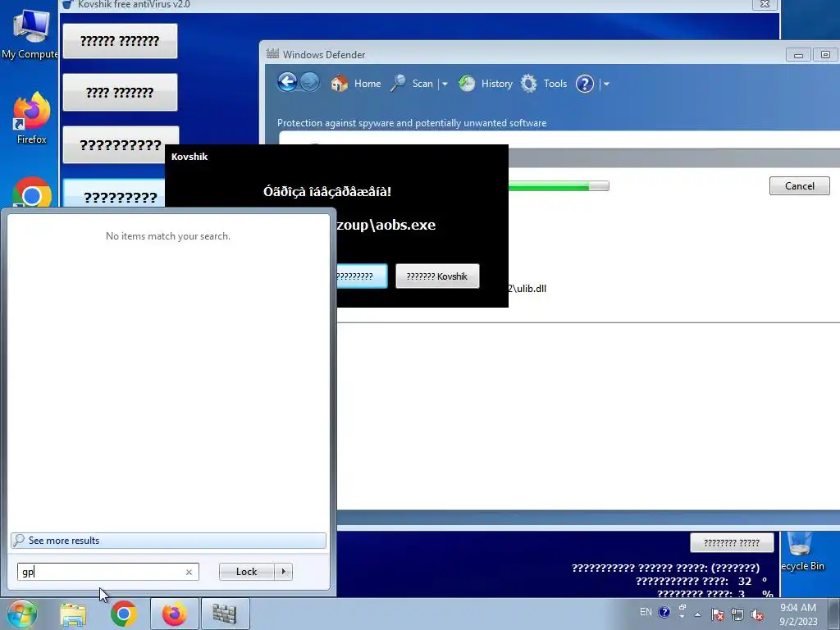Expand the Lock options arrow
This screenshot has width=840, height=630.
point(283,572)
